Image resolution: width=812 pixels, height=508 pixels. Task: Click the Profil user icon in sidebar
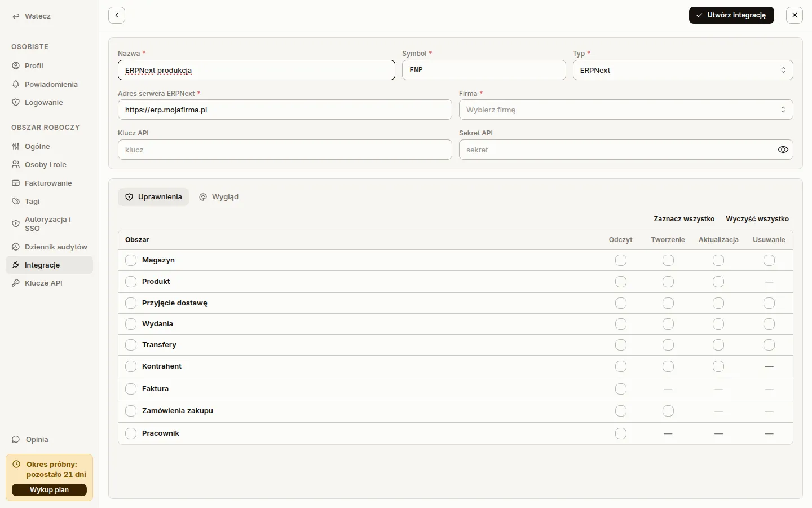coord(16,65)
